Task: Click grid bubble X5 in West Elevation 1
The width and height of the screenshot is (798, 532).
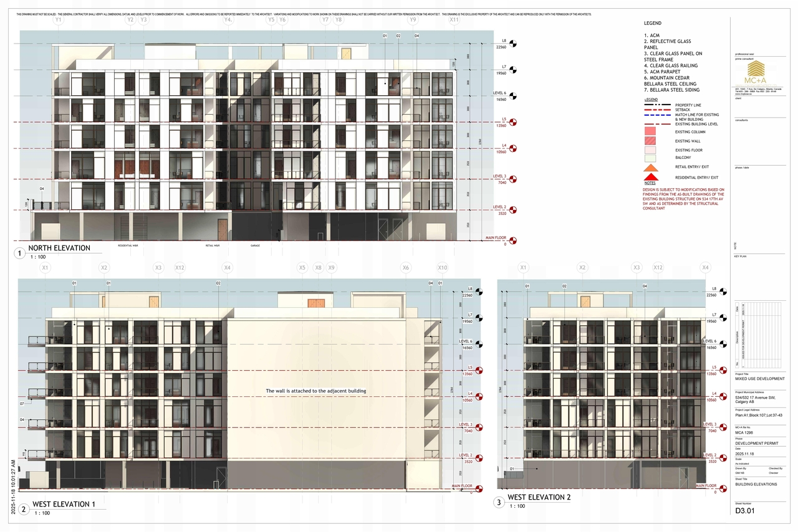Action: pos(302,268)
